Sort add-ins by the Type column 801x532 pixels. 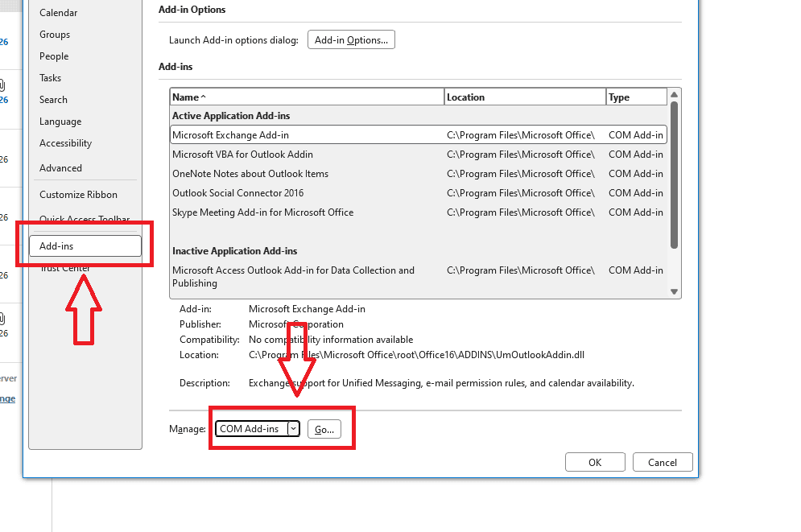click(637, 97)
